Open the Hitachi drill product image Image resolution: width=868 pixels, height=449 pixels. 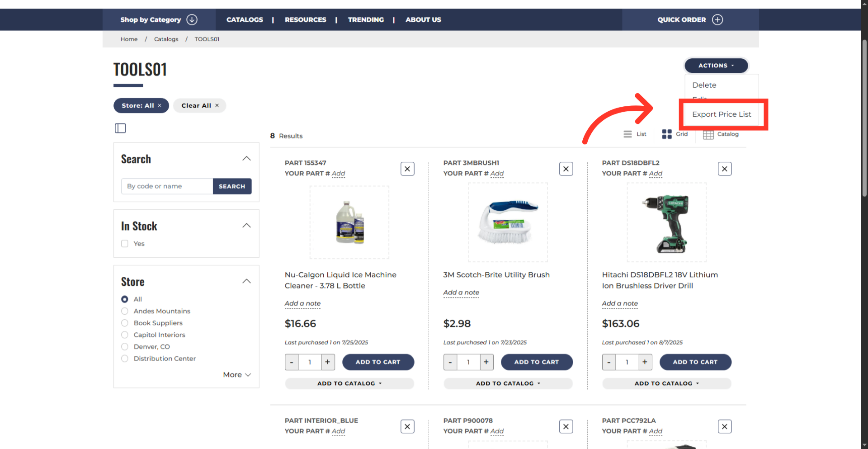(667, 222)
